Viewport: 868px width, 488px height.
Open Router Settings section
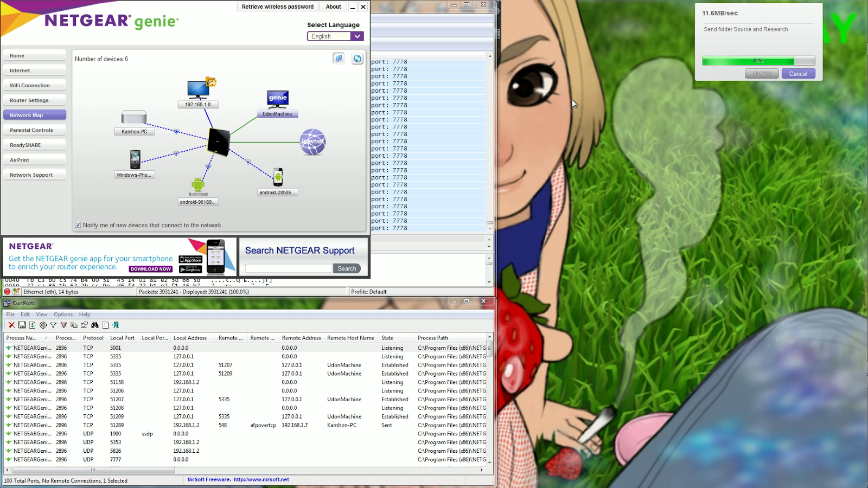coord(35,100)
